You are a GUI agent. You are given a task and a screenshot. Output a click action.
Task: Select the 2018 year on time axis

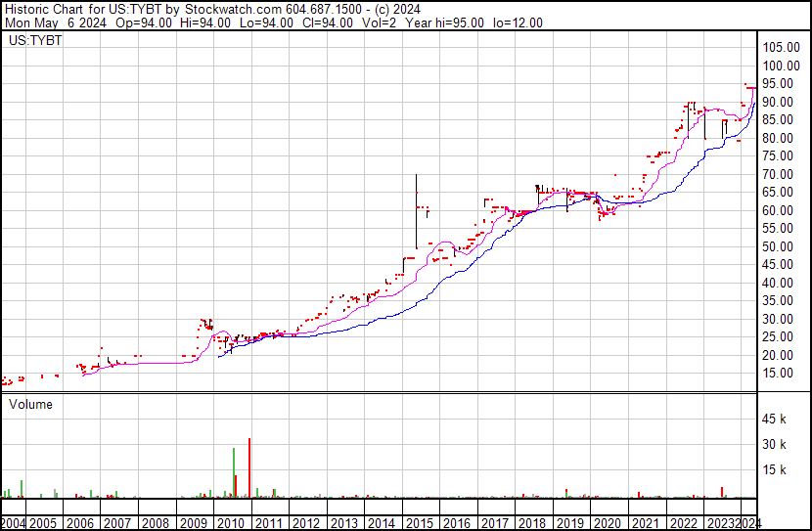tap(532, 523)
